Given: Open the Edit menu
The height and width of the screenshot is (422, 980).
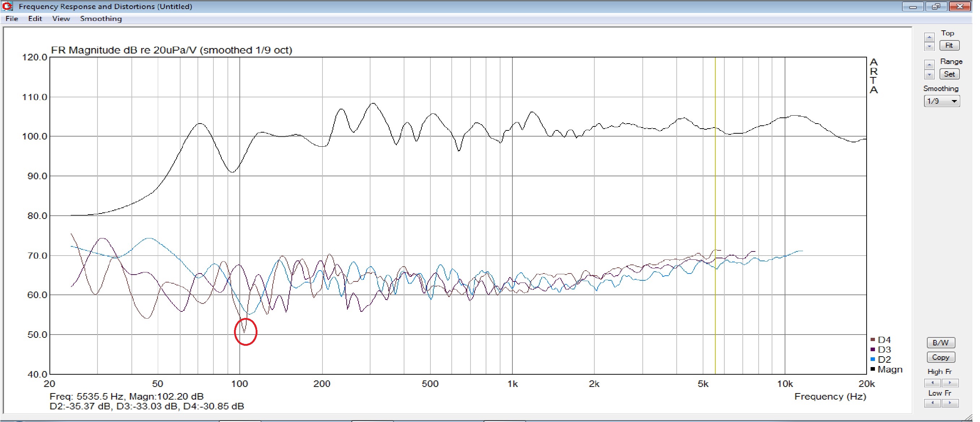Looking at the screenshot, I should point(35,19).
